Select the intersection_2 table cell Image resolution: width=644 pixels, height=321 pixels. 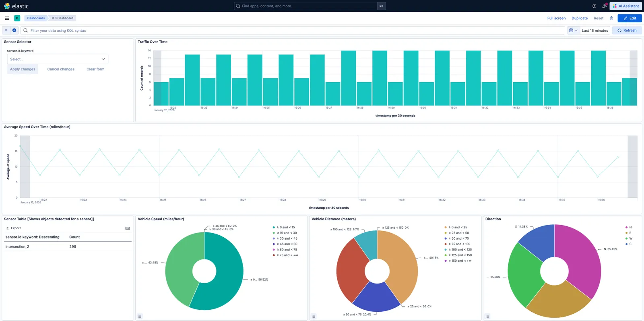[17, 246]
